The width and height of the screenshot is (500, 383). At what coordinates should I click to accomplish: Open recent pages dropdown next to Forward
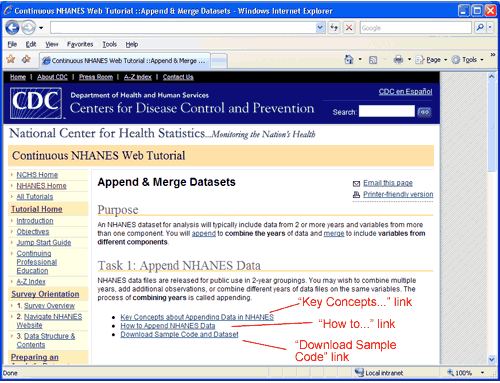pos(41,28)
